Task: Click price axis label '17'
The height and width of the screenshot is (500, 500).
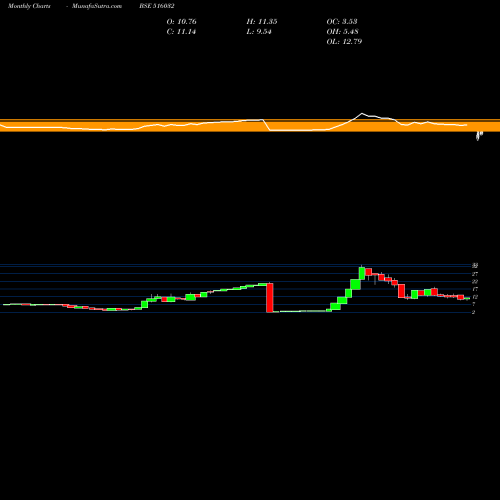Action: click(x=475, y=289)
